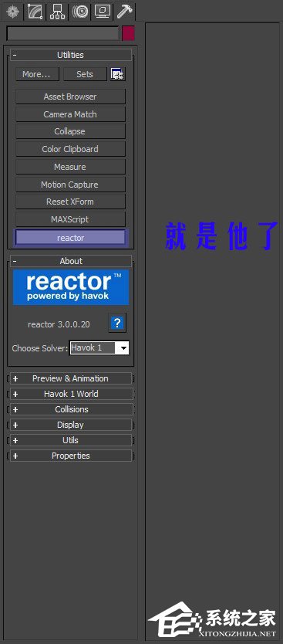Collapse the Utilities rollout

tap(70, 55)
